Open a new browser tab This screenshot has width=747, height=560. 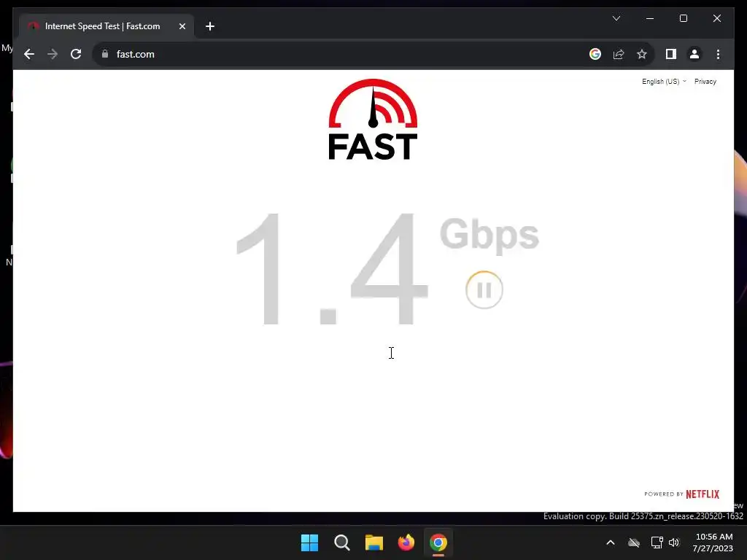click(x=210, y=26)
